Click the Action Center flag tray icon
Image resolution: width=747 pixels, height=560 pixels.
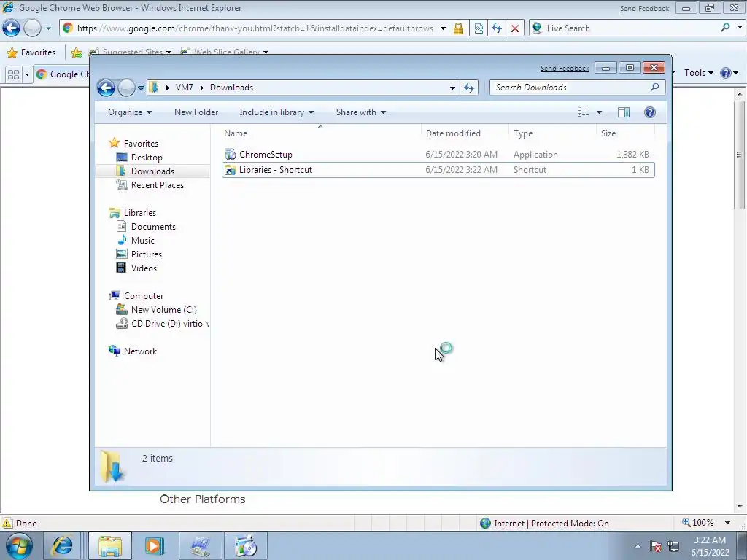click(656, 546)
